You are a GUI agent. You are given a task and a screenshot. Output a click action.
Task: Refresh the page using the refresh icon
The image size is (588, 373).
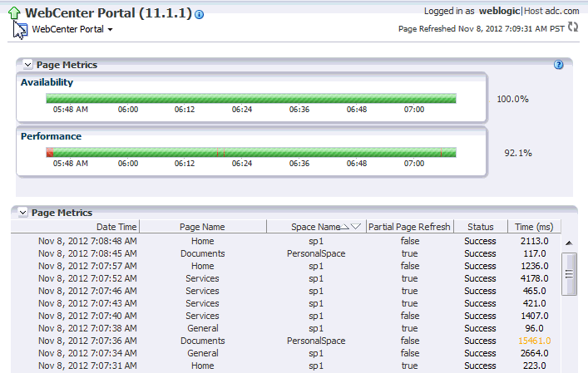(x=573, y=27)
